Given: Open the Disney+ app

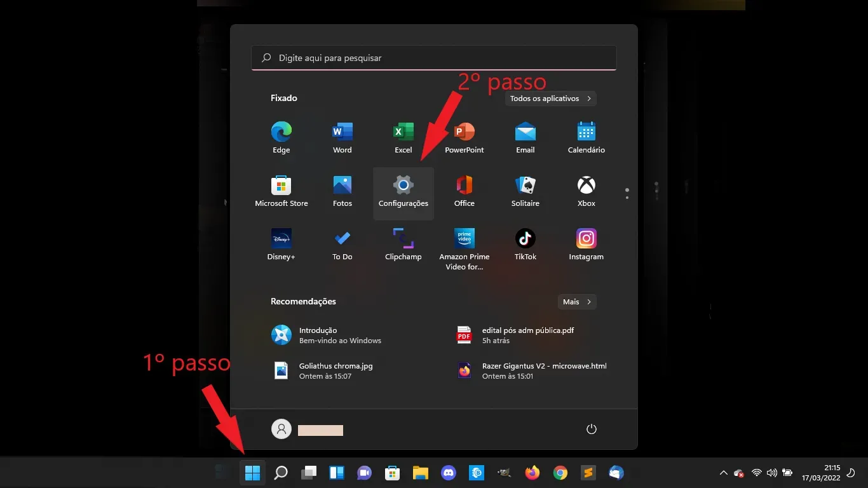Looking at the screenshot, I should click(281, 245).
